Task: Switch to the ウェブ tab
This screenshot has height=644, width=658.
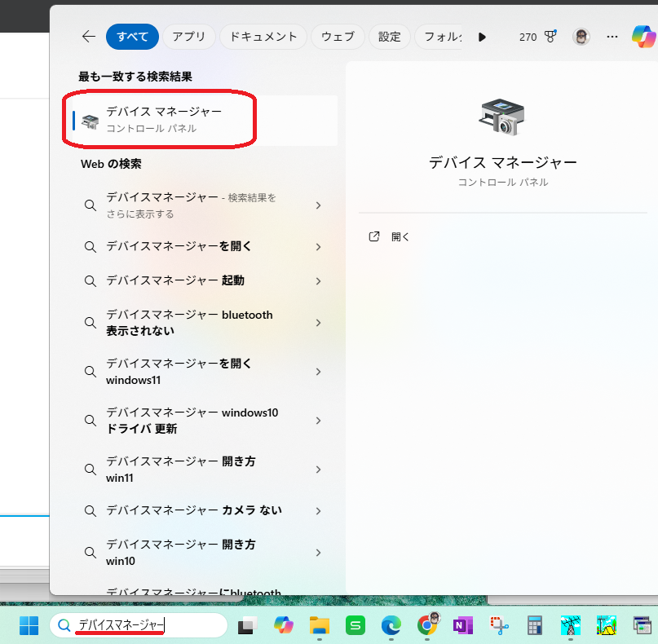Action: (338, 37)
